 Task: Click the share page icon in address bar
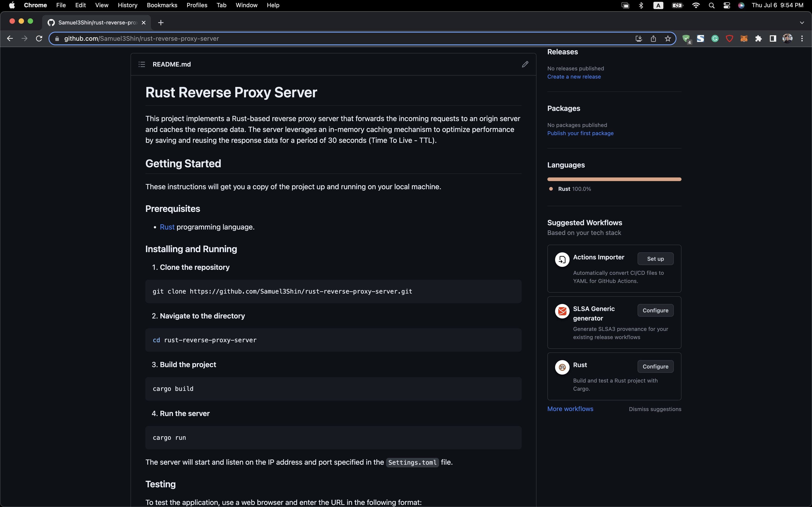point(653,38)
